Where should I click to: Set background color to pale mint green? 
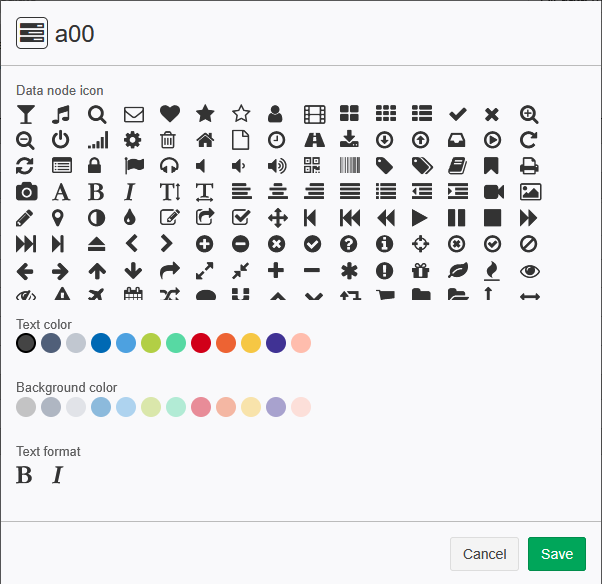click(176, 407)
